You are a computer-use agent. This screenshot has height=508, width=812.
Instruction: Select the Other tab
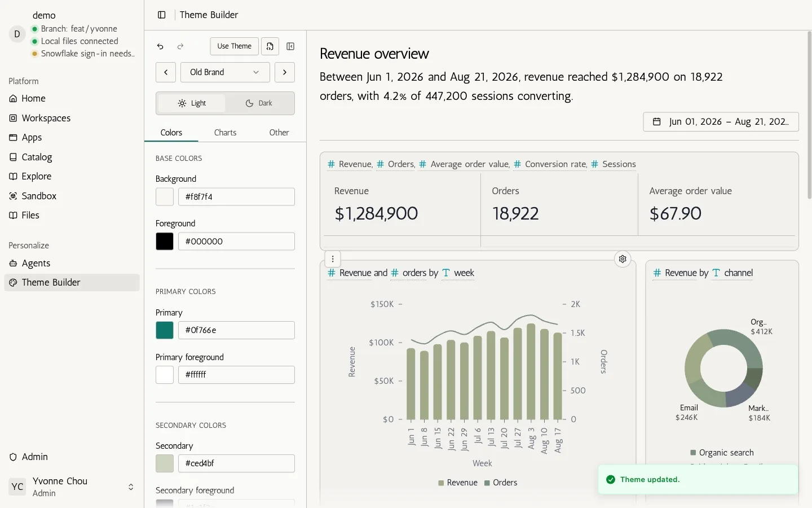pyautogui.click(x=279, y=133)
